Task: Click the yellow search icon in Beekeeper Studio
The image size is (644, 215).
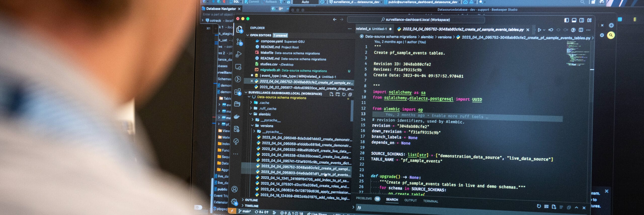Action: [x=611, y=35]
